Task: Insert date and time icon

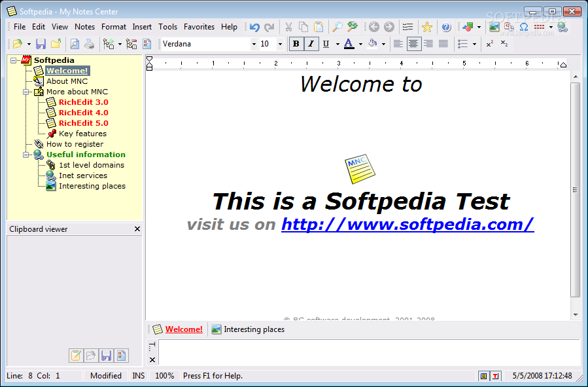Action: tap(509, 27)
